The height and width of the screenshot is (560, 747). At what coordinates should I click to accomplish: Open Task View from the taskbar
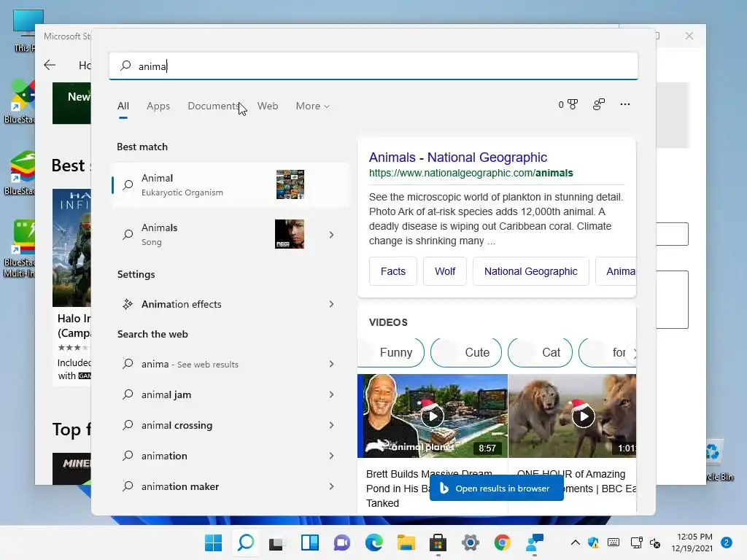tap(277, 542)
